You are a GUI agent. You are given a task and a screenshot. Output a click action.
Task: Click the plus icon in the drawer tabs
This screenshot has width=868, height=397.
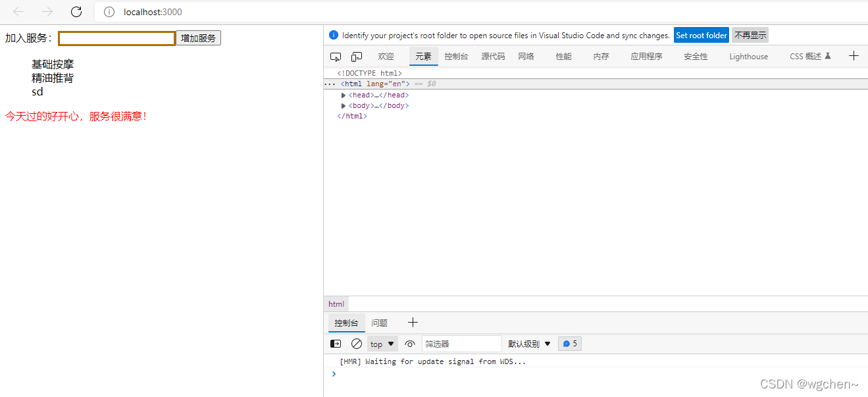click(413, 323)
